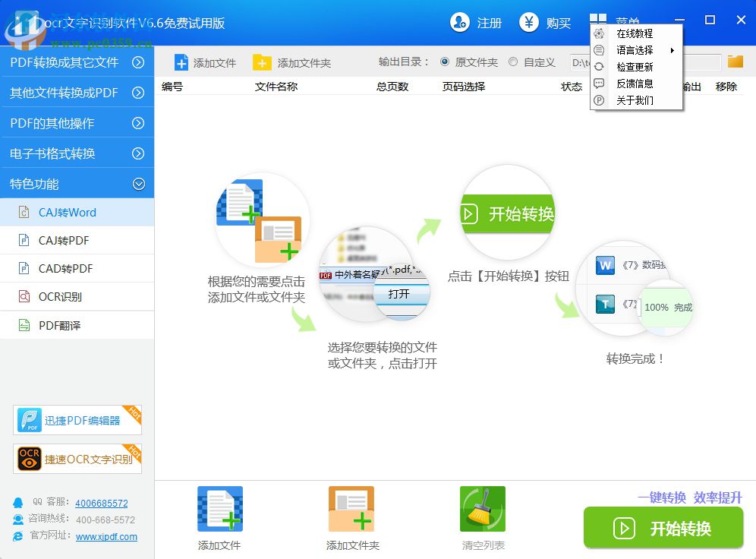The image size is (756, 559).
Task: Select OCR识别 in the sidebar
Action: coord(77,296)
